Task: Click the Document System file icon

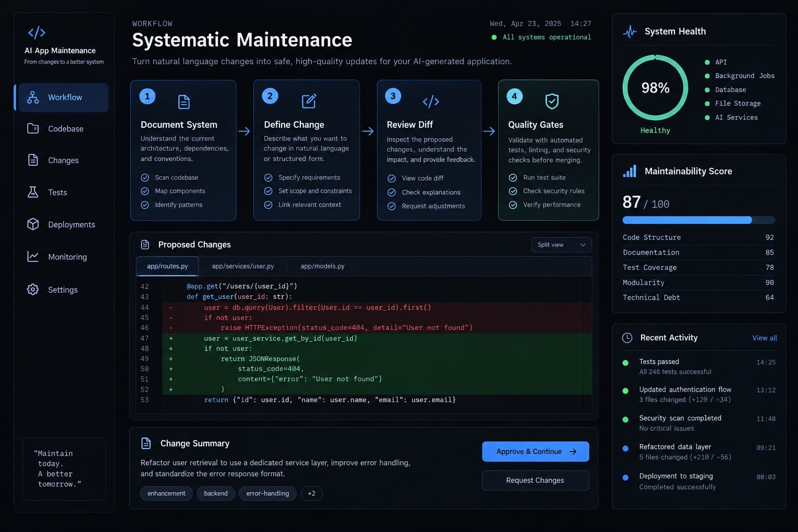Action: point(184,102)
